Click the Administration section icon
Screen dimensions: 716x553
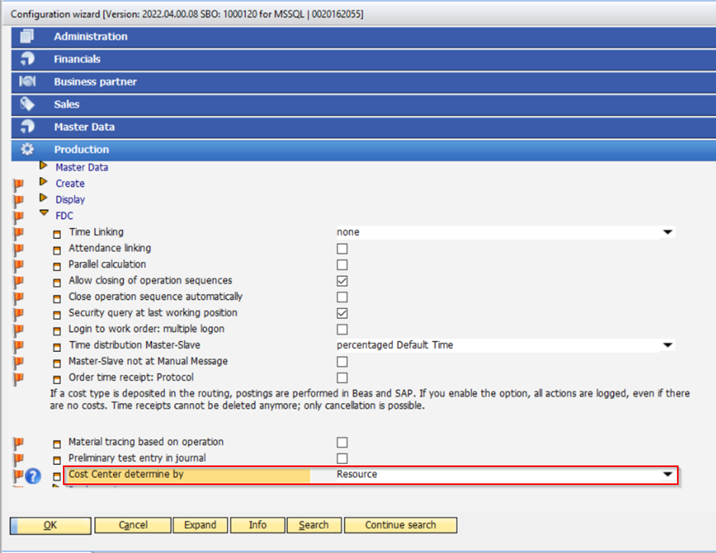28,36
